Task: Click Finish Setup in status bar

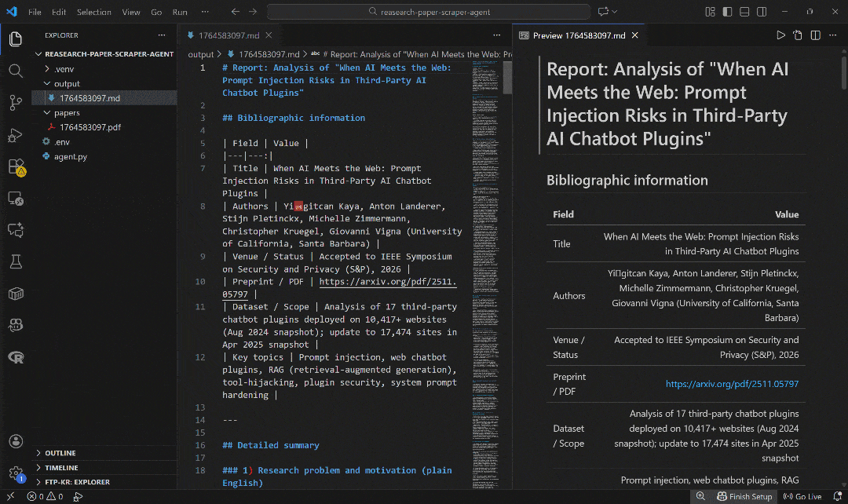Action: (x=744, y=496)
